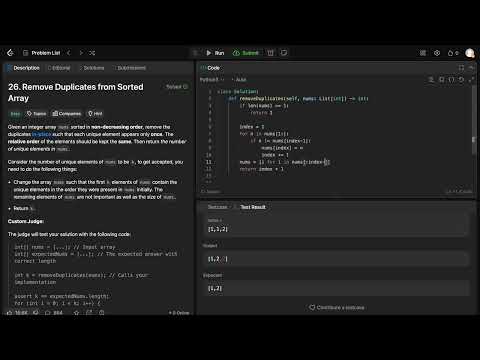Contribute a testcase

pyautogui.click(x=337, y=307)
